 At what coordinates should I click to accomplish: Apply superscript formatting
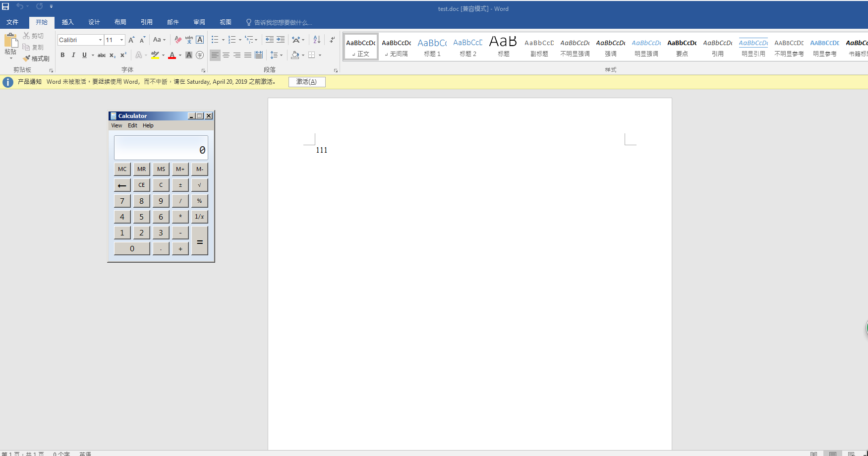tap(123, 55)
